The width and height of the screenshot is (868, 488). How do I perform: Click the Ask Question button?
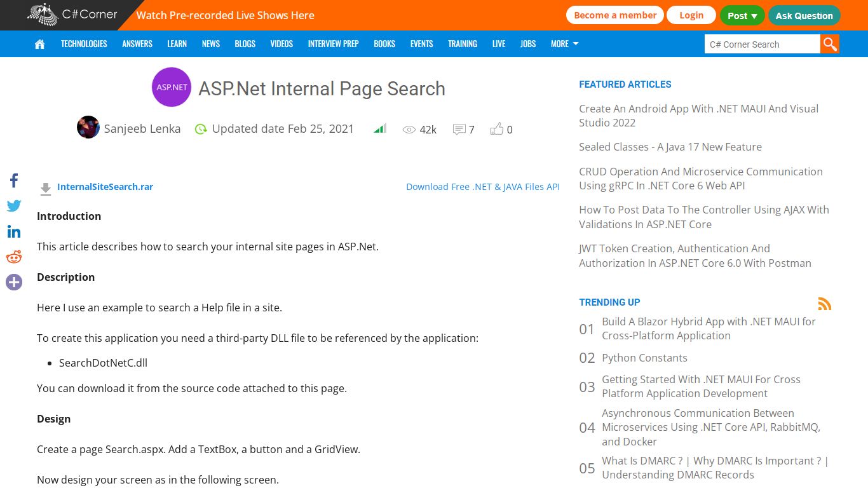coord(804,15)
